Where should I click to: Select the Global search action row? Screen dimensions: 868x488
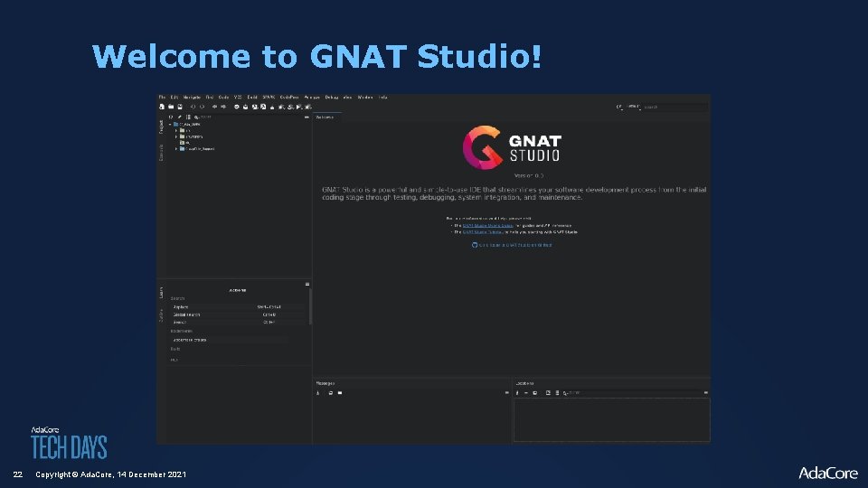click(x=238, y=314)
